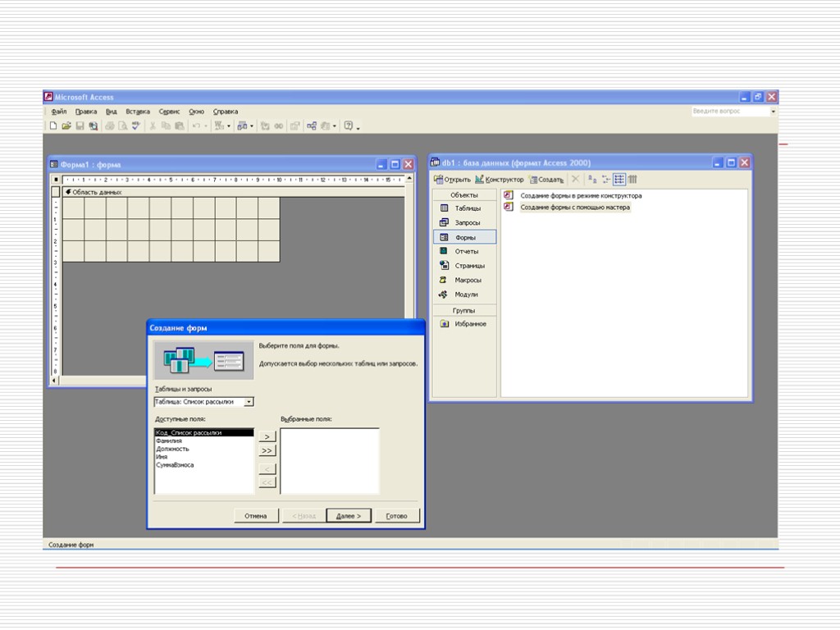Select Модули in the objects list

point(464,294)
